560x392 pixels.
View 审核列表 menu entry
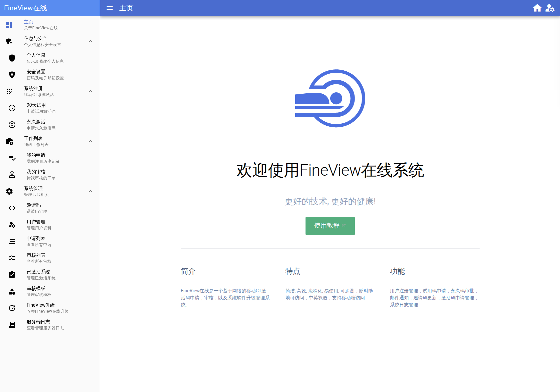[x=50, y=258]
